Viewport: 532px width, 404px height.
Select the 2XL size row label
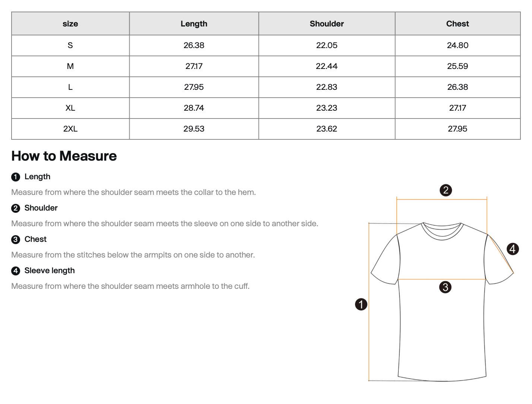[x=70, y=129]
